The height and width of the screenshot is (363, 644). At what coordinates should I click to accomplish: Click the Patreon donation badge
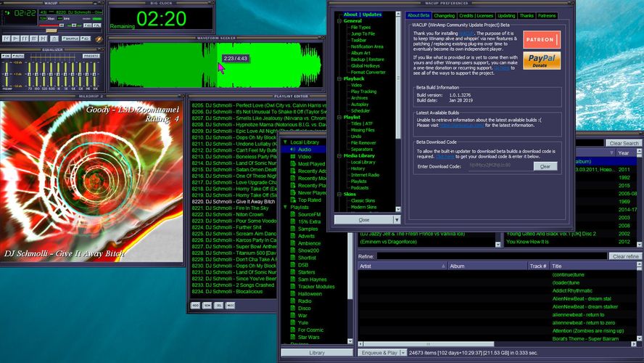click(x=541, y=39)
